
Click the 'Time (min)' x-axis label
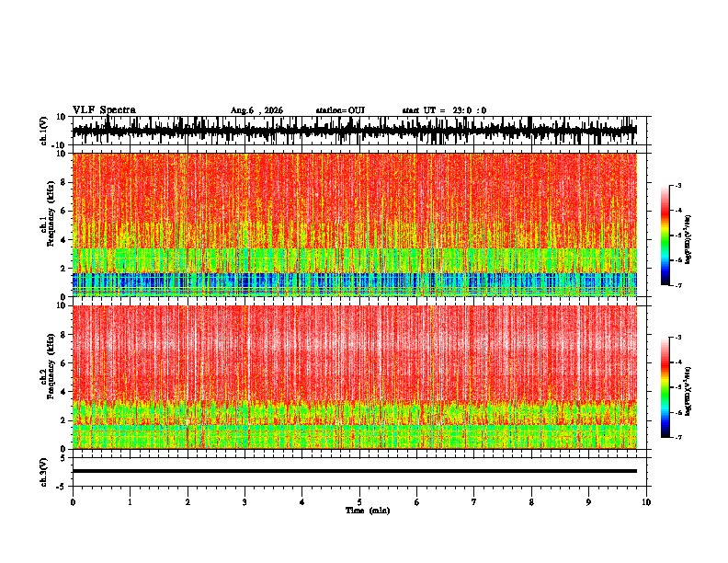tap(368, 511)
